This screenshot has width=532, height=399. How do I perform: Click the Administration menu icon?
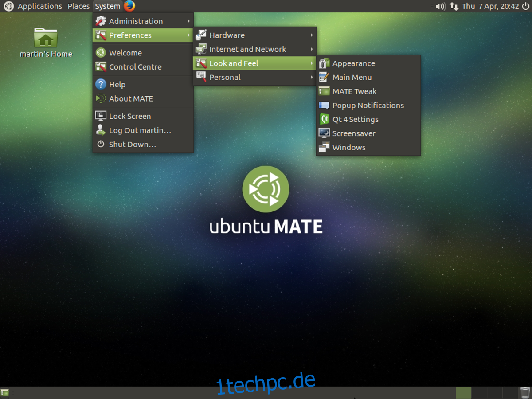[x=101, y=21]
